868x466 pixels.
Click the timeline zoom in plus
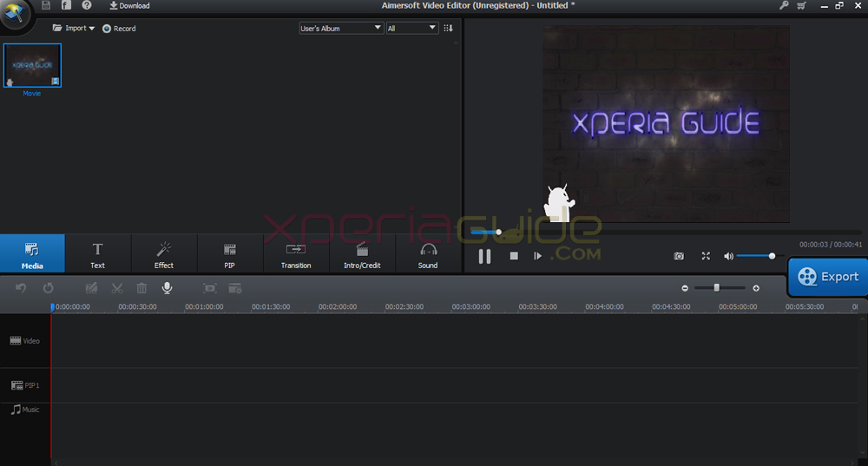click(756, 288)
